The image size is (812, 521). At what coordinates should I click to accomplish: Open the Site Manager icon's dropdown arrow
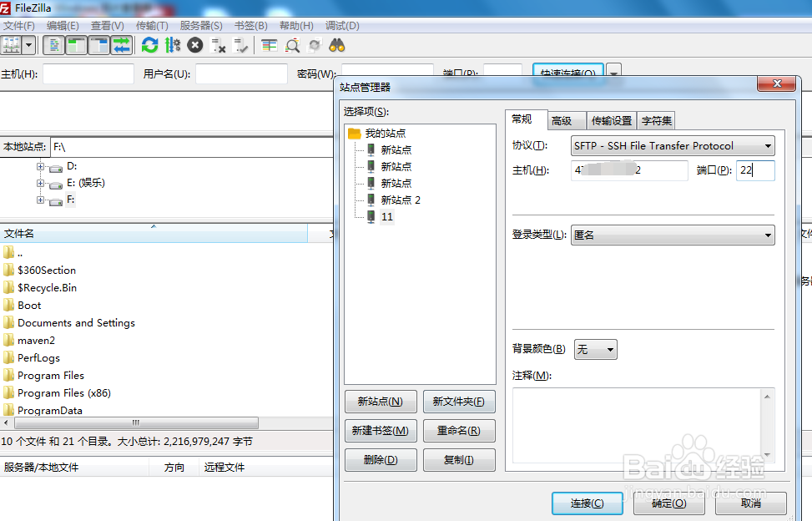point(29,46)
